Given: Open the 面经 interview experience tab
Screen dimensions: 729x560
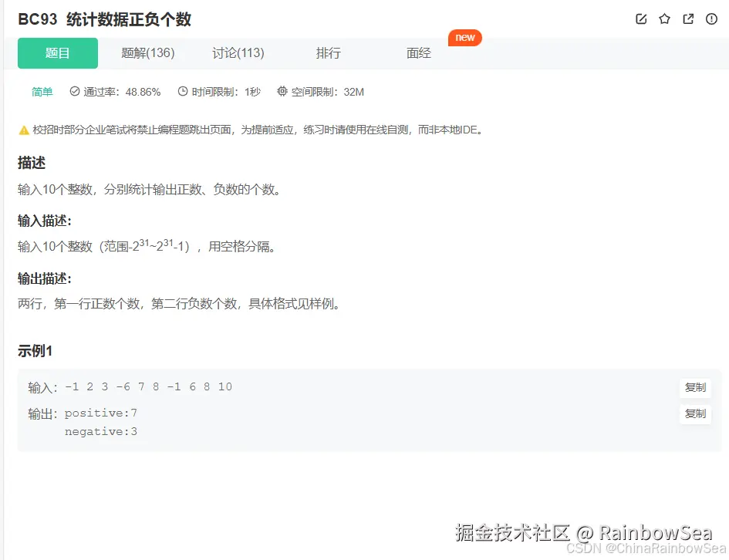Looking at the screenshot, I should (417, 53).
